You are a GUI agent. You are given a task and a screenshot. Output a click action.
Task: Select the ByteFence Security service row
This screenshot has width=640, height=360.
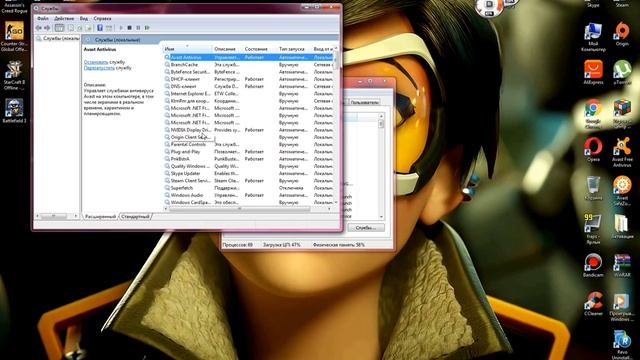(249, 72)
